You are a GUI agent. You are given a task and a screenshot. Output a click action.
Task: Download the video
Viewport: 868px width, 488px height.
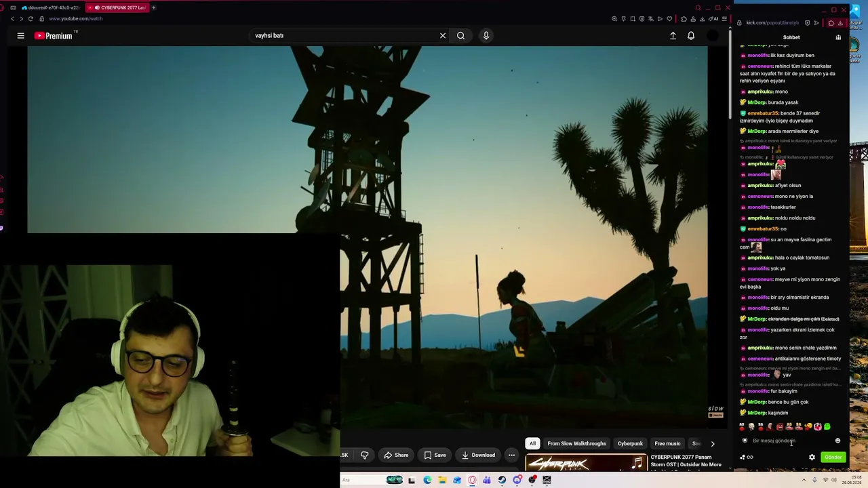pos(478,455)
